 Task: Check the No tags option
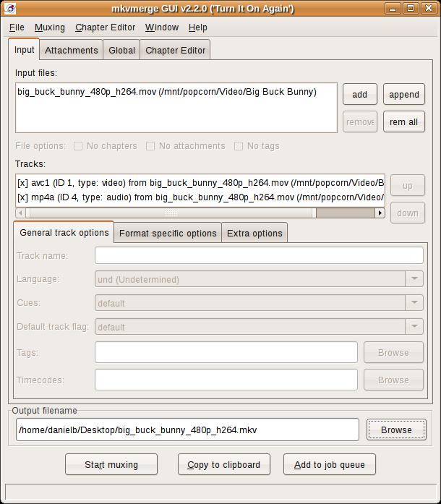click(239, 146)
